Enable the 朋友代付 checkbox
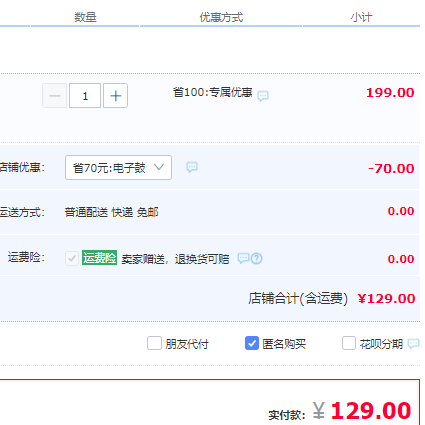This screenshot has height=425, width=425. point(154,343)
